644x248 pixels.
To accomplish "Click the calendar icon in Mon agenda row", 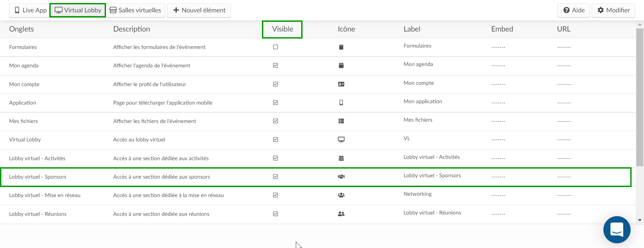I will point(341,66).
